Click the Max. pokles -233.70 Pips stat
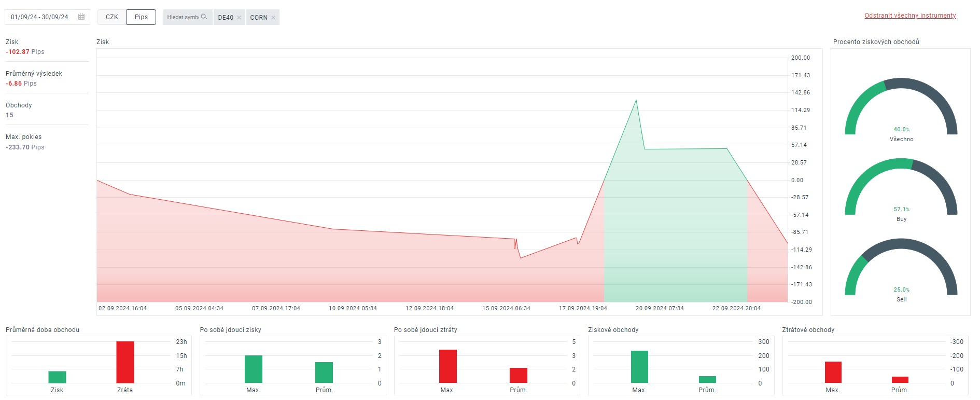The width and height of the screenshot is (980, 400). pyautogui.click(x=25, y=142)
